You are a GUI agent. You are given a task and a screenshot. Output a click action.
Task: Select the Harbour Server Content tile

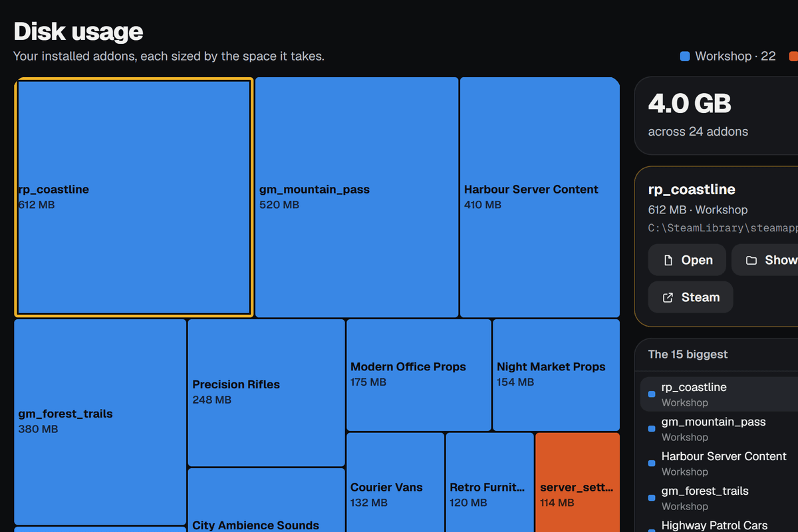tap(540, 197)
